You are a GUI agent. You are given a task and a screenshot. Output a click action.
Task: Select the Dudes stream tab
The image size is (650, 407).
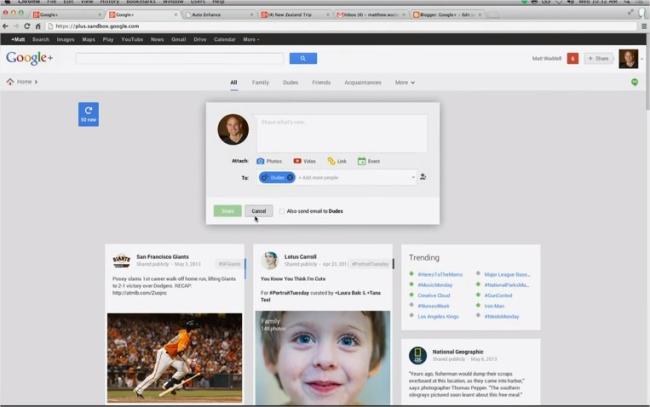click(x=290, y=82)
